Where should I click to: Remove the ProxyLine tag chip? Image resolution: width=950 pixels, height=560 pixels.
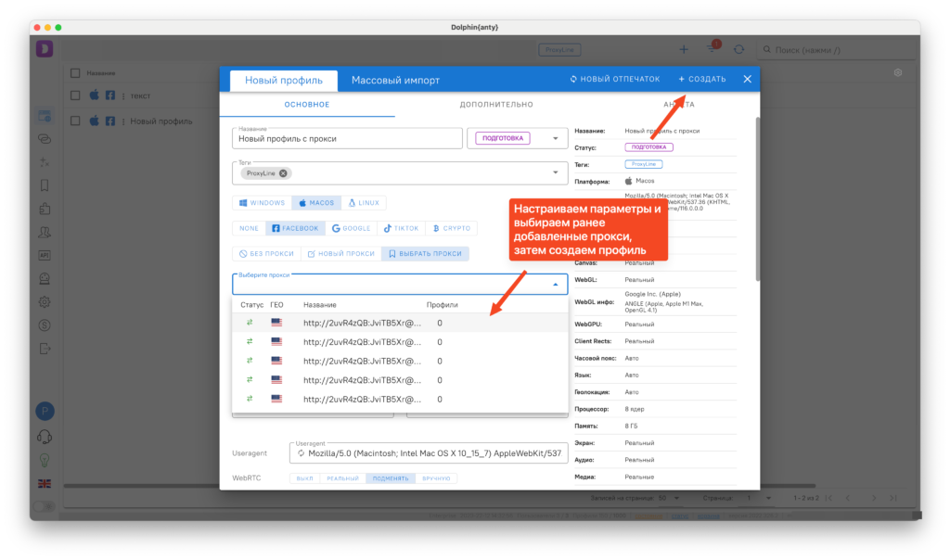pyautogui.click(x=284, y=172)
